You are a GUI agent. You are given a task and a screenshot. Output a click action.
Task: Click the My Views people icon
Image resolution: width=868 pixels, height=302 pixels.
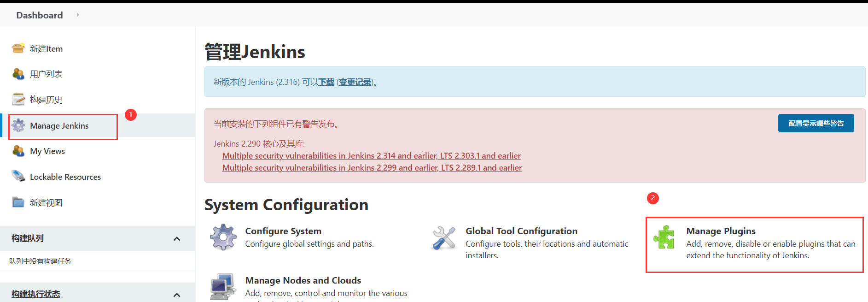[18, 151]
